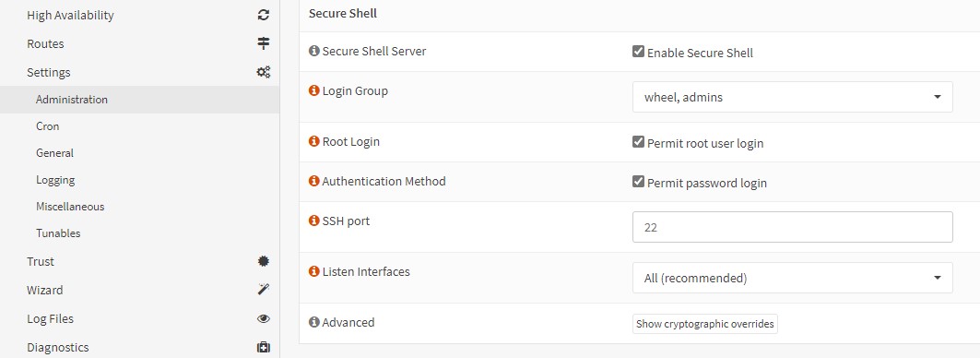This screenshot has height=358, width=980.
Task: Click the Settings gears icon
Action: [x=264, y=73]
